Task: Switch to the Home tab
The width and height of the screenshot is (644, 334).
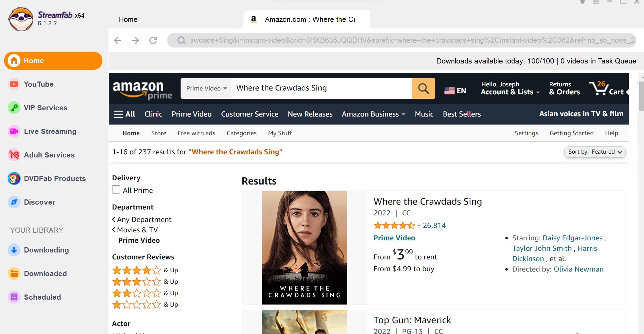Action: (x=128, y=19)
